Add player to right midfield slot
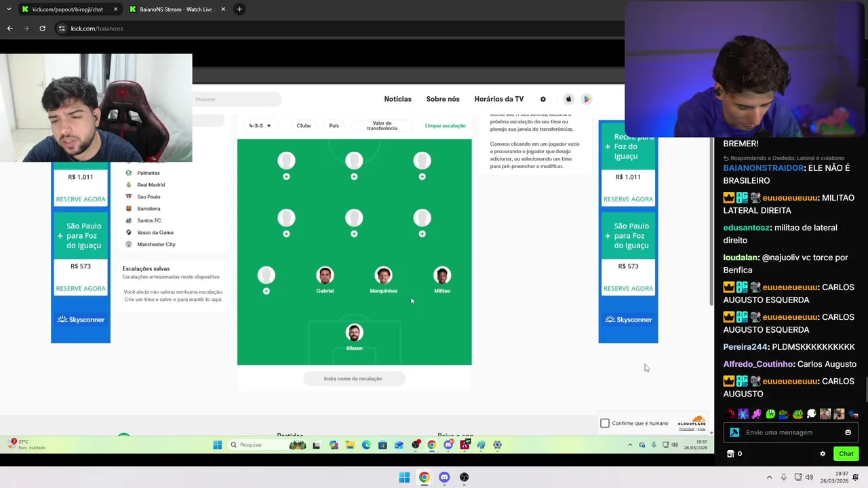The image size is (868, 488). click(x=422, y=234)
